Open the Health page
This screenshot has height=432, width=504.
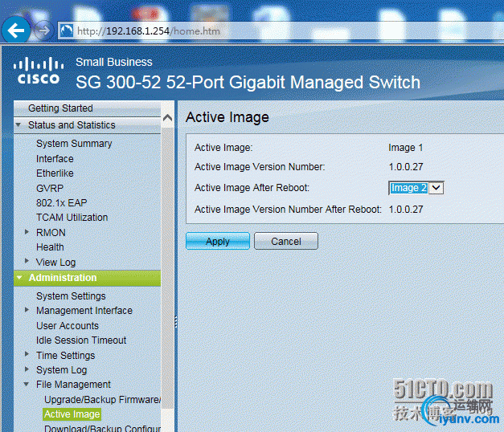[x=50, y=247]
